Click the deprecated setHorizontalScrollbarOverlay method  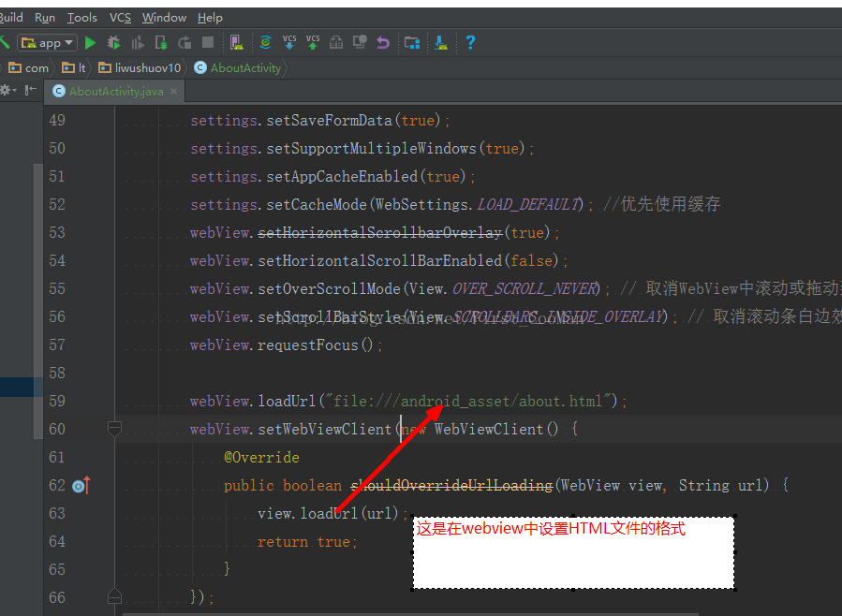(x=380, y=232)
